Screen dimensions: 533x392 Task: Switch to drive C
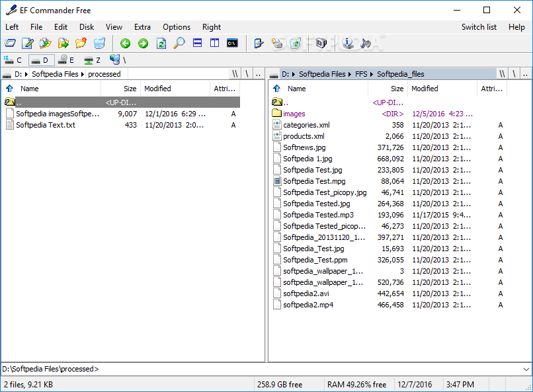click(14, 60)
